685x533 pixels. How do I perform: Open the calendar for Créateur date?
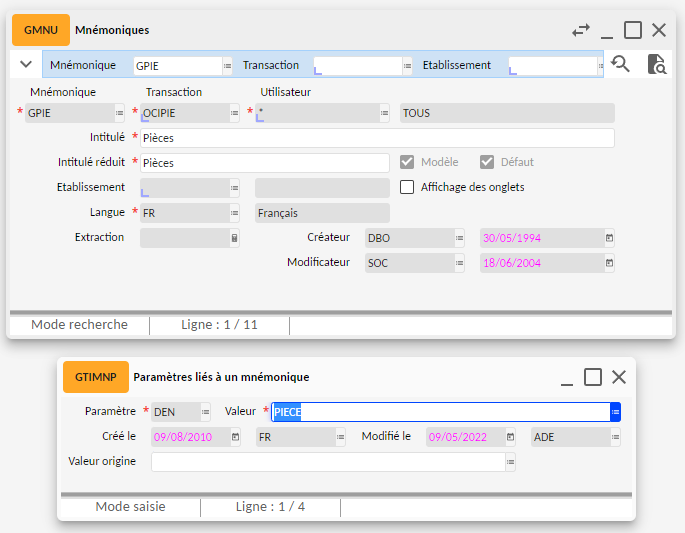609,238
